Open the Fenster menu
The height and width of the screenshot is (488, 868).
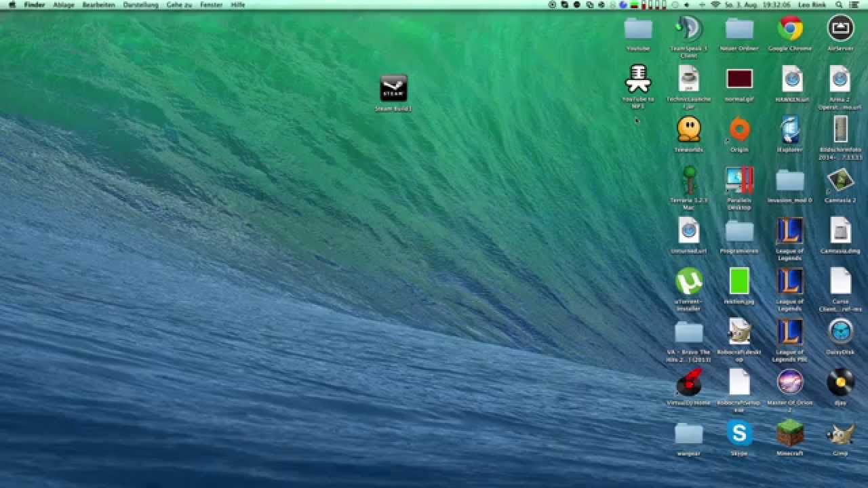pyautogui.click(x=212, y=5)
